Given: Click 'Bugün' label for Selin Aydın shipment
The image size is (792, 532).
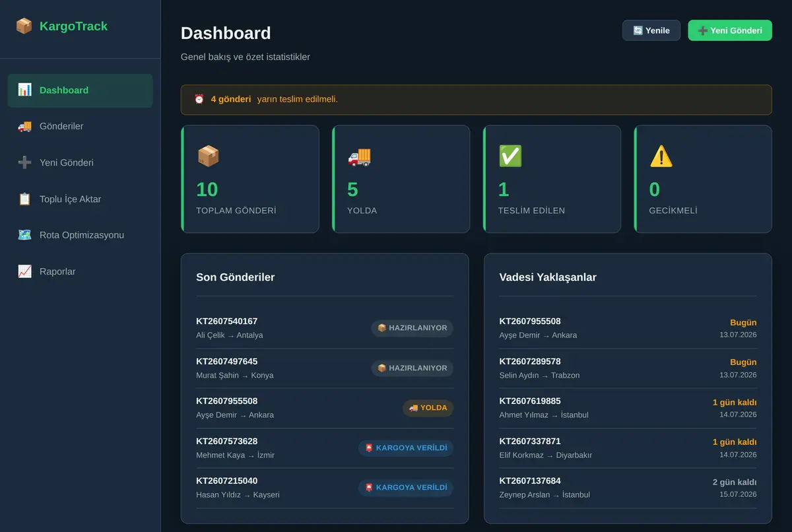Looking at the screenshot, I should click(x=743, y=362).
